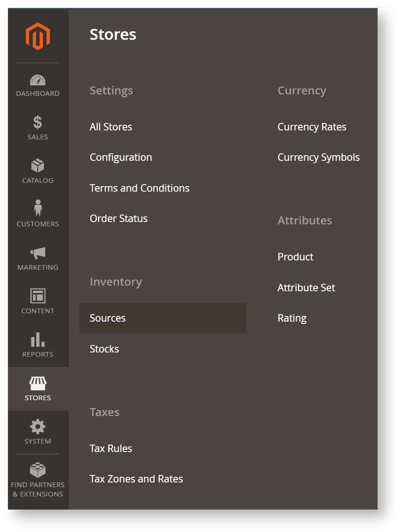
Task: Open the System gear icon
Action: coord(38,427)
